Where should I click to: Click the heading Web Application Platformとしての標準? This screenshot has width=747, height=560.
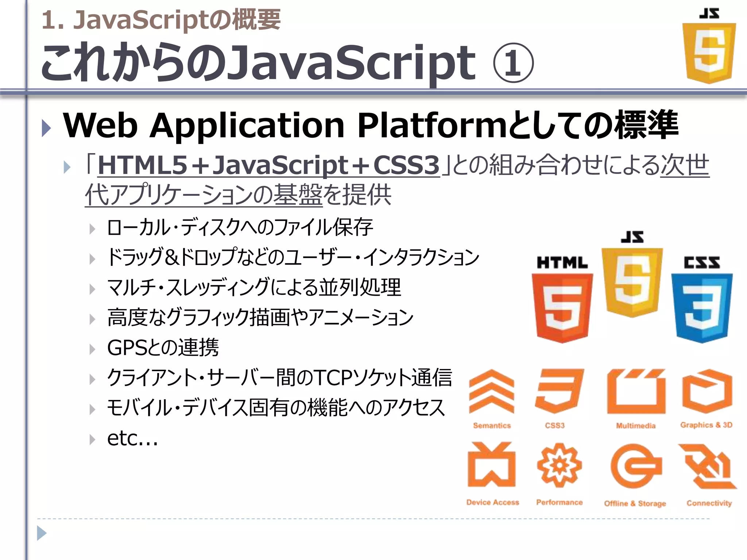point(371,125)
